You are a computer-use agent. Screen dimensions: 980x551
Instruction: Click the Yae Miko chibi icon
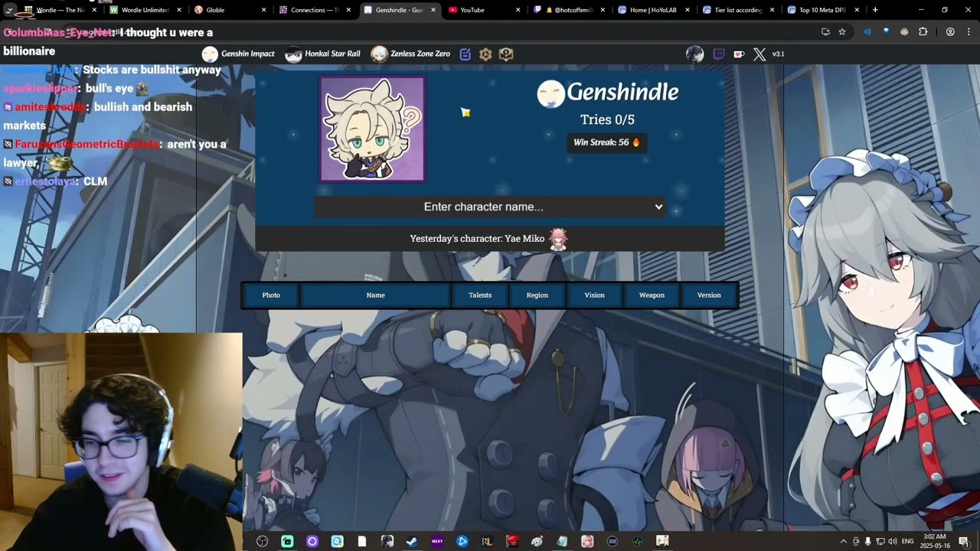click(558, 239)
